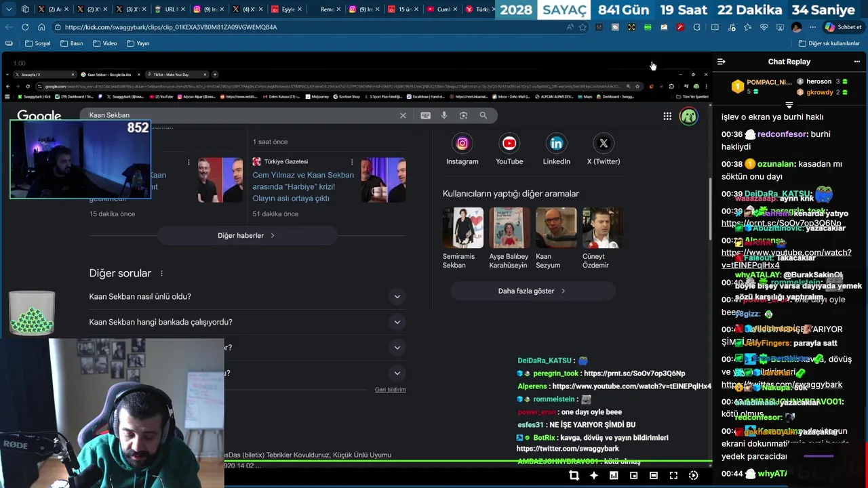868x488 pixels.
Task: Open the Google apps grid icon
Action: click(x=667, y=116)
